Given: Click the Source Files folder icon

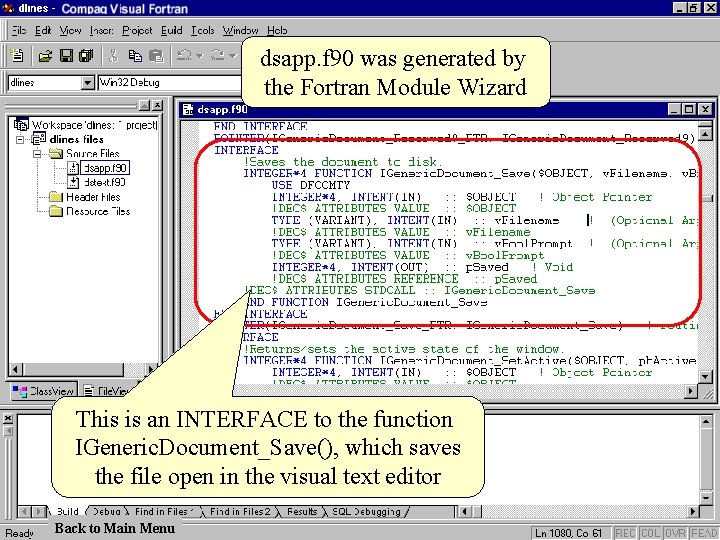Looking at the screenshot, I should tap(56, 153).
